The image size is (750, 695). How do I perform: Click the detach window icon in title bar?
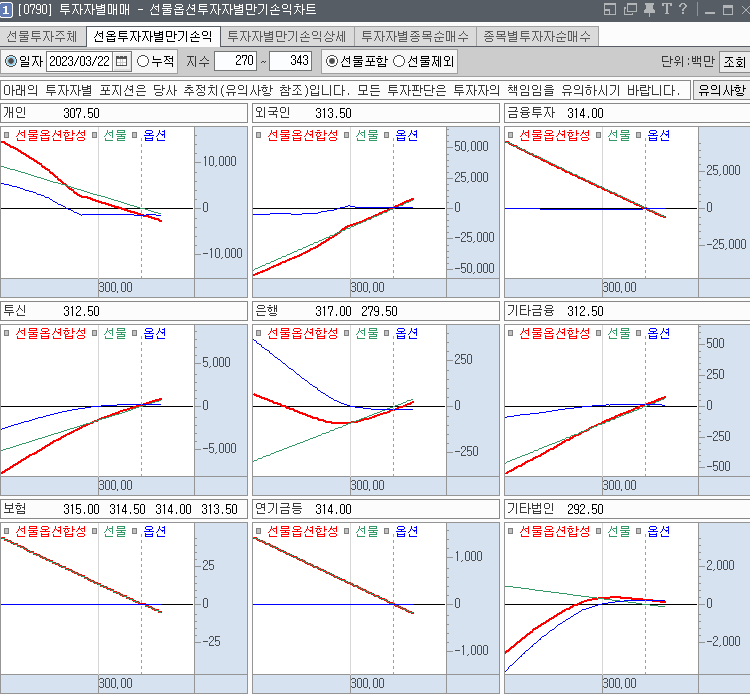[611, 10]
